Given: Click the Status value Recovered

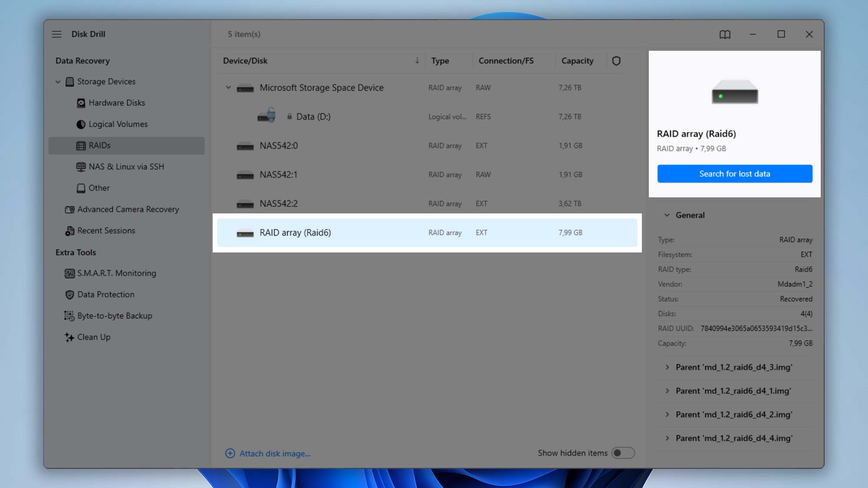Looking at the screenshot, I should pyautogui.click(x=796, y=299).
